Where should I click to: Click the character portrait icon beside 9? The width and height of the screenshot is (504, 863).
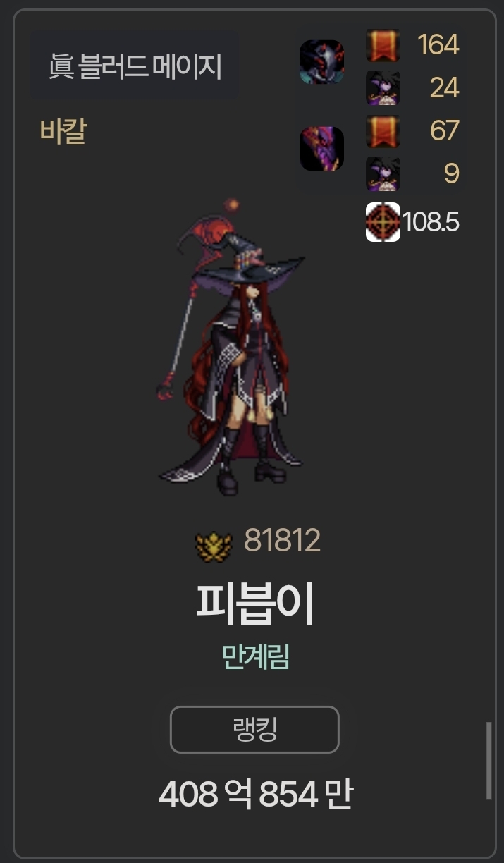click(x=383, y=174)
